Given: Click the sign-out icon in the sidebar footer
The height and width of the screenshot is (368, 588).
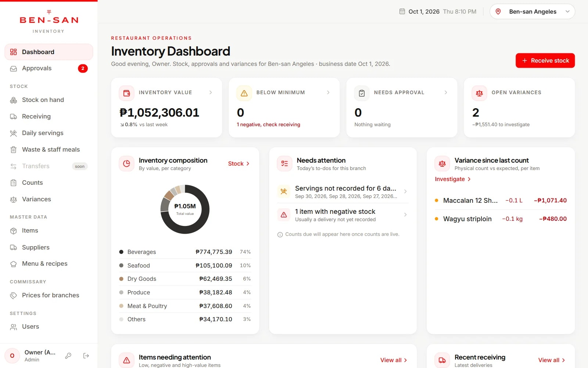Looking at the screenshot, I should point(86,356).
